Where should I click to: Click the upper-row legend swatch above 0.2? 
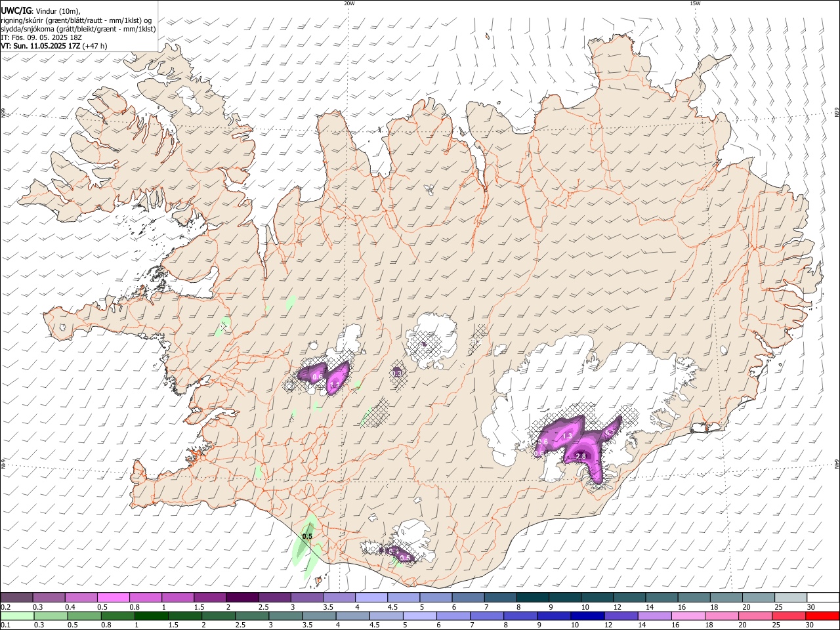pos(16,597)
